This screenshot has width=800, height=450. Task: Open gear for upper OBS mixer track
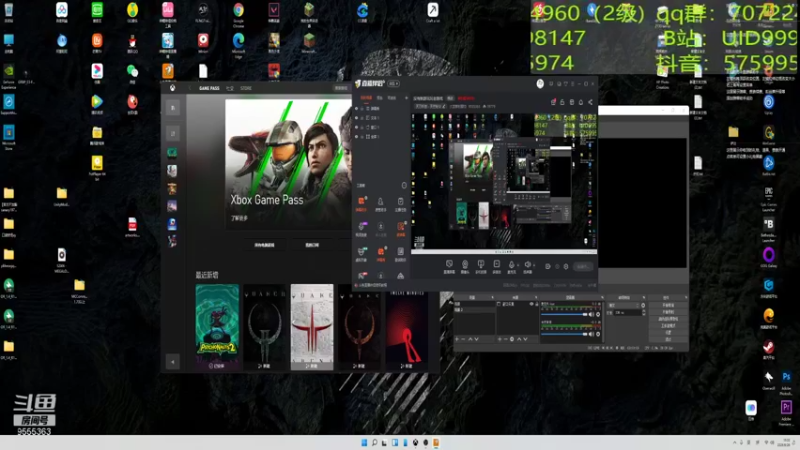pos(598,314)
